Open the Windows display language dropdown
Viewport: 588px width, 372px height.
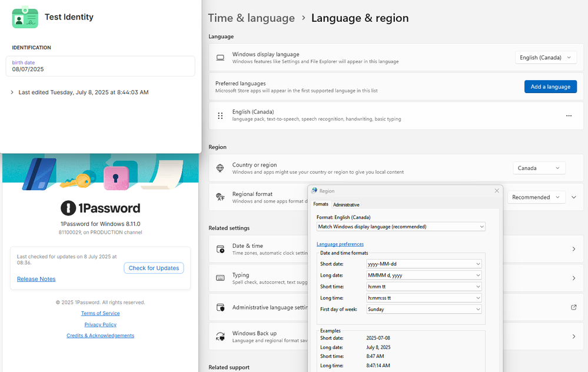[x=546, y=58]
